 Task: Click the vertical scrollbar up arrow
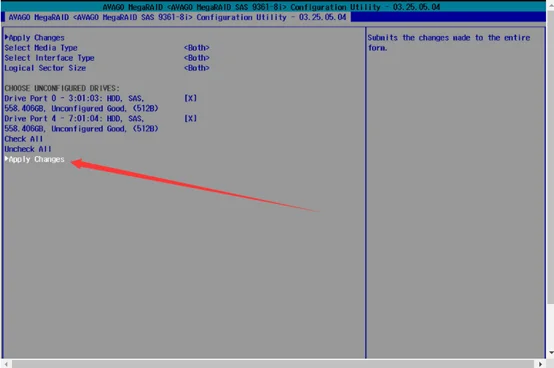(x=550, y=4)
